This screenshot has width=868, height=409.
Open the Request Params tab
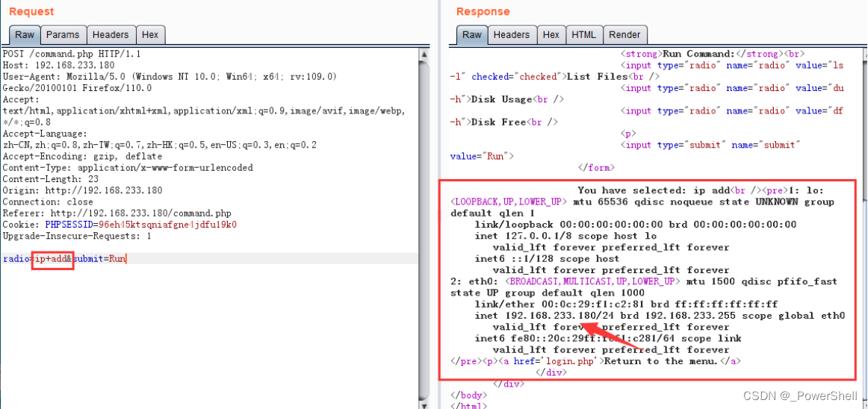pos(63,34)
